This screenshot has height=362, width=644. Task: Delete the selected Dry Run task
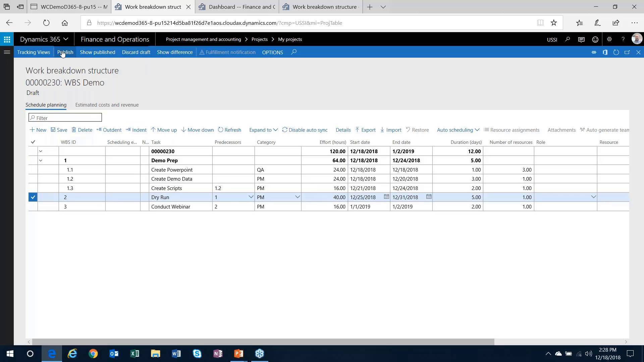point(82,130)
